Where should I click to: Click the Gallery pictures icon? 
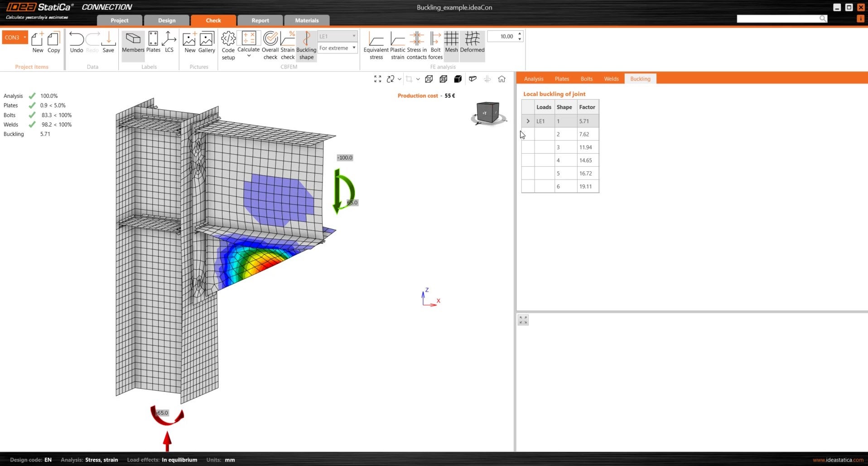coord(207,43)
